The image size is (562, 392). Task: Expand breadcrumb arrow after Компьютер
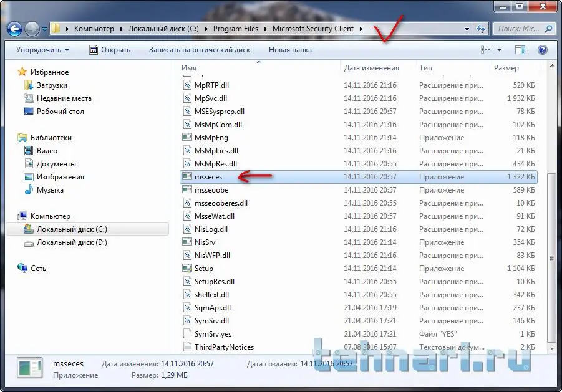click(122, 29)
